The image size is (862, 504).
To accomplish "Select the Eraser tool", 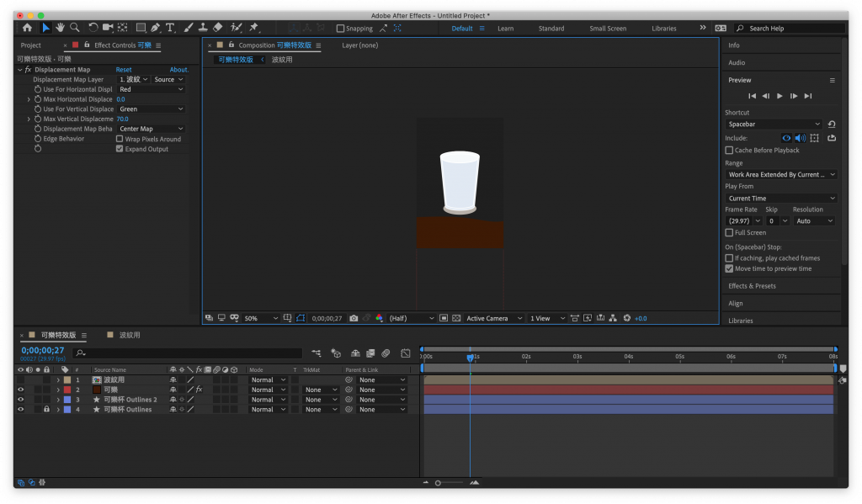I will tap(218, 28).
